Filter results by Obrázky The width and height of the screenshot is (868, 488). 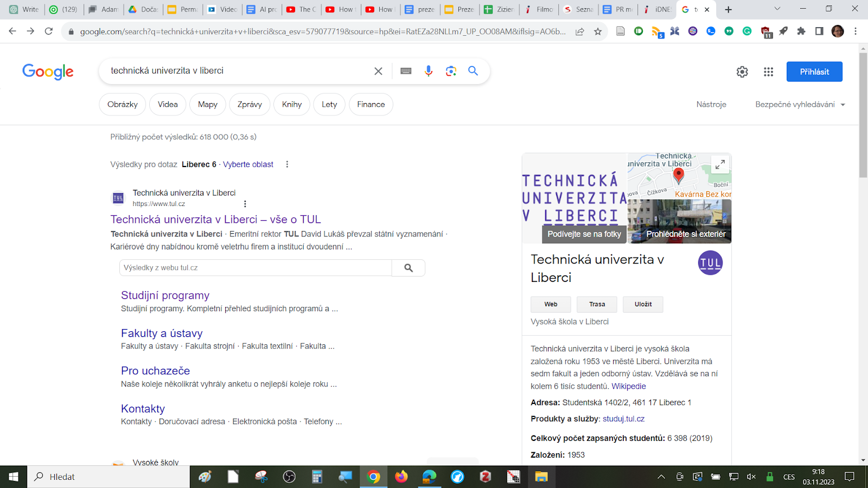123,105
